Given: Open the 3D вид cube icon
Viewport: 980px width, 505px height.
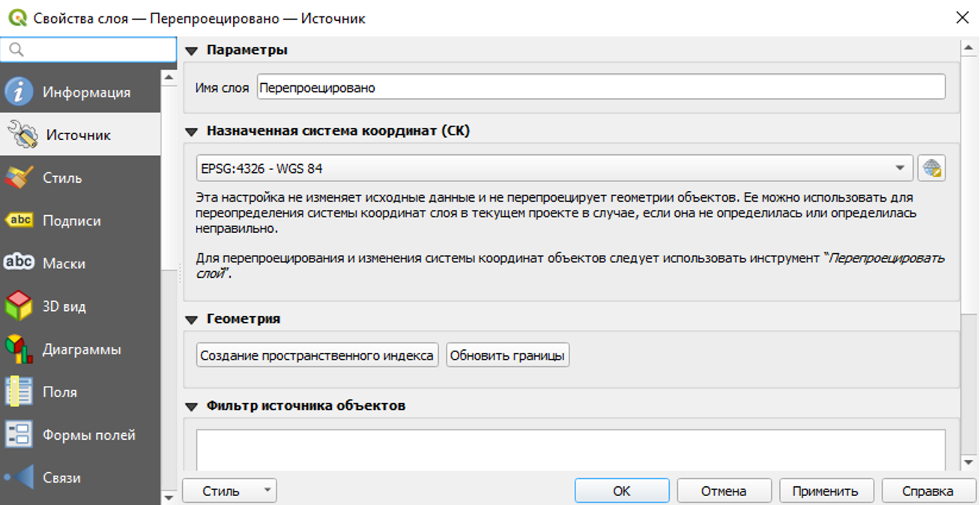Looking at the screenshot, I should tap(19, 306).
